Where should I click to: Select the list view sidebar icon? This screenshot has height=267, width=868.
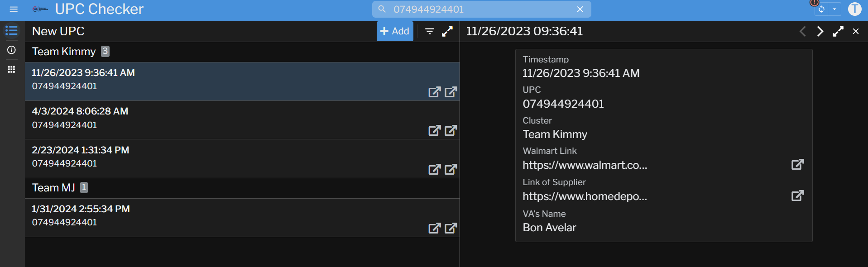(12, 31)
